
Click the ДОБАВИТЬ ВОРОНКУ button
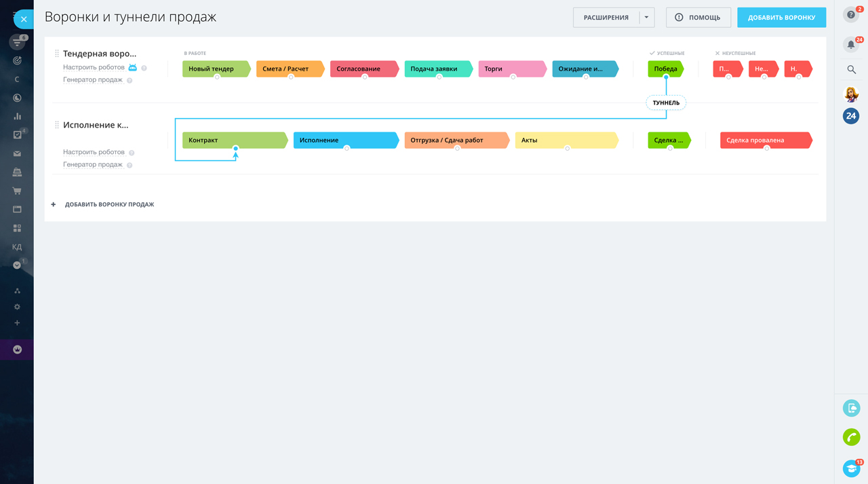click(x=781, y=18)
